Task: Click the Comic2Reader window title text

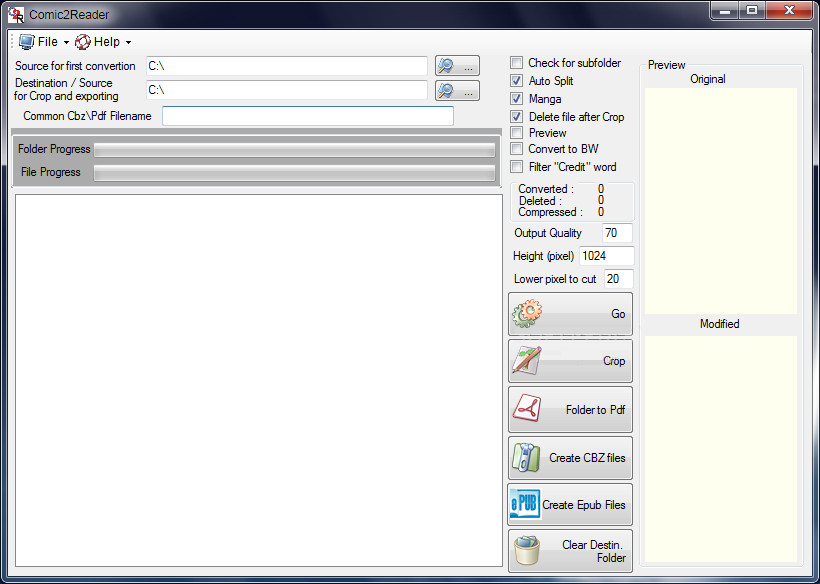Action: pos(69,15)
